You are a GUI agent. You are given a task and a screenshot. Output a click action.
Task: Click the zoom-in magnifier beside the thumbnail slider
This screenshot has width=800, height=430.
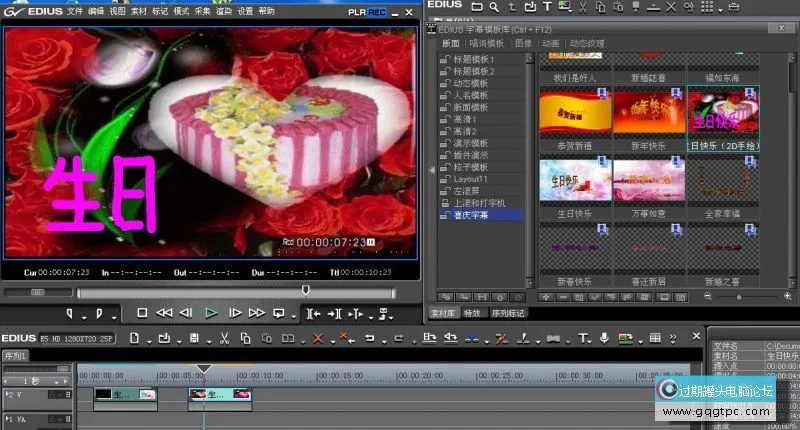click(x=788, y=296)
